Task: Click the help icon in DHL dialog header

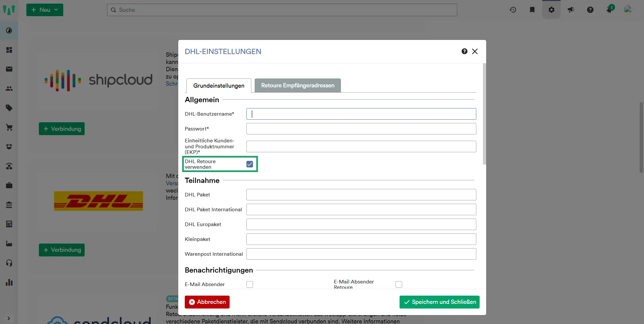Action: [x=464, y=51]
